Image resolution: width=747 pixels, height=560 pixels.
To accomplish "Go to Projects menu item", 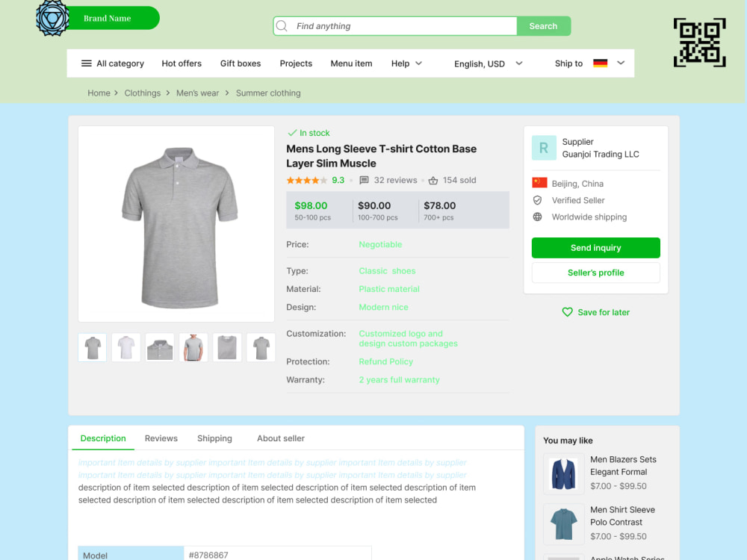I will coord(296,63).
